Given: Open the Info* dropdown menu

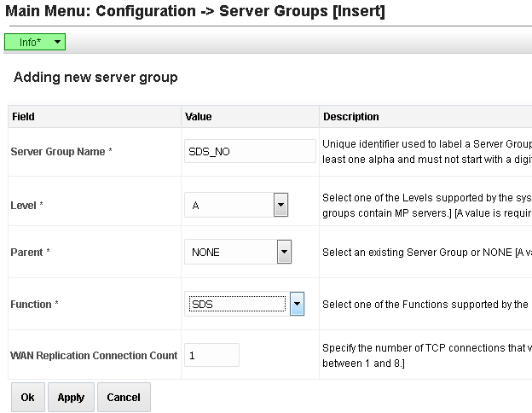Looking at the screenshot, I should pyautogui.click(x=35, y=42).
